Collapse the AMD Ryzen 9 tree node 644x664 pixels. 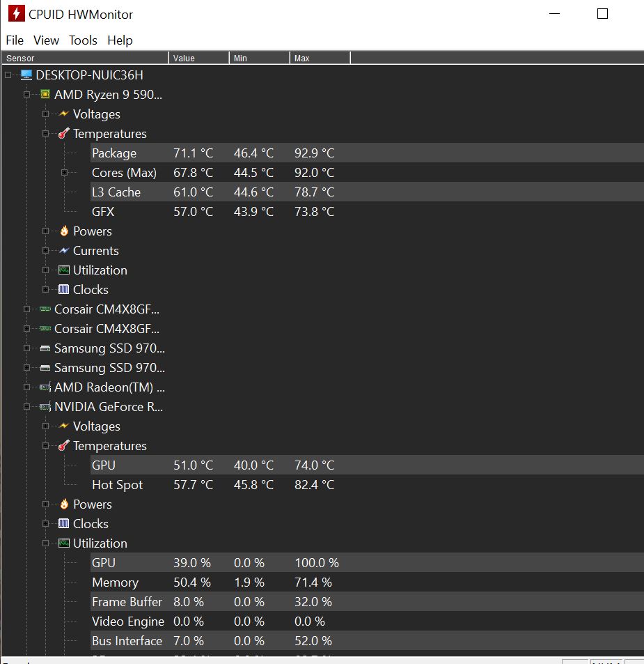(x=26, y=95)
